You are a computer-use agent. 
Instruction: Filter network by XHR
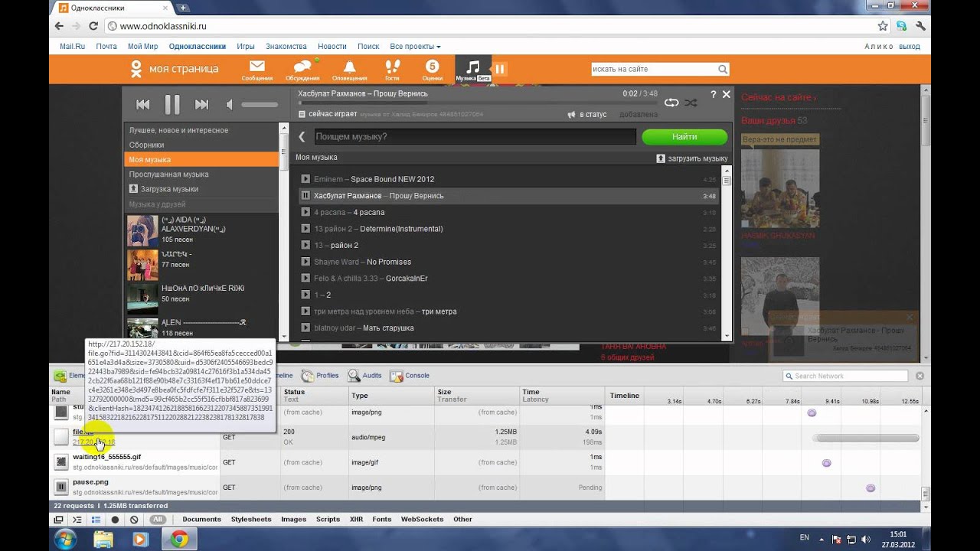[356, 520]
